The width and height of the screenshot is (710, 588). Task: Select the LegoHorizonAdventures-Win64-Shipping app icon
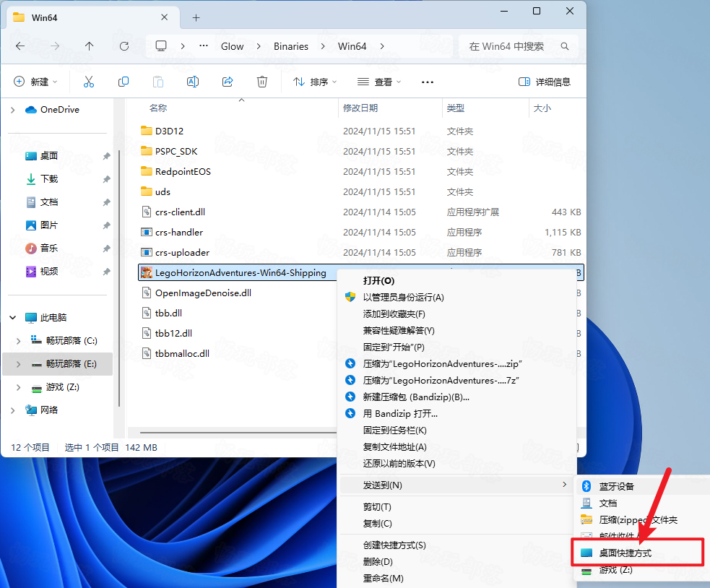(x=146, y=273)
